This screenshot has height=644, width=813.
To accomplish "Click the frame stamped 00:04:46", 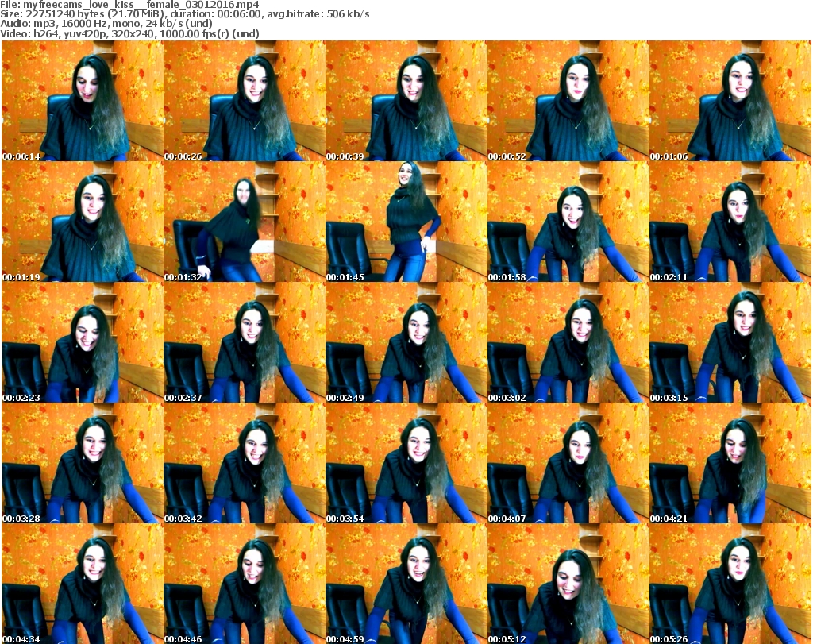I will [245, 584].
